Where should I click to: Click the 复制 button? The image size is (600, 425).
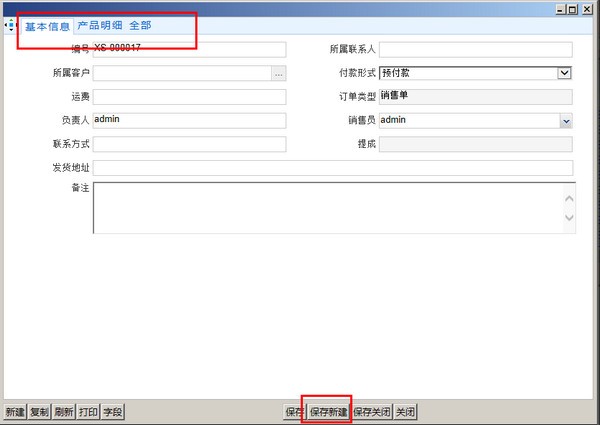pyautogui.click(x=40, y=411)
